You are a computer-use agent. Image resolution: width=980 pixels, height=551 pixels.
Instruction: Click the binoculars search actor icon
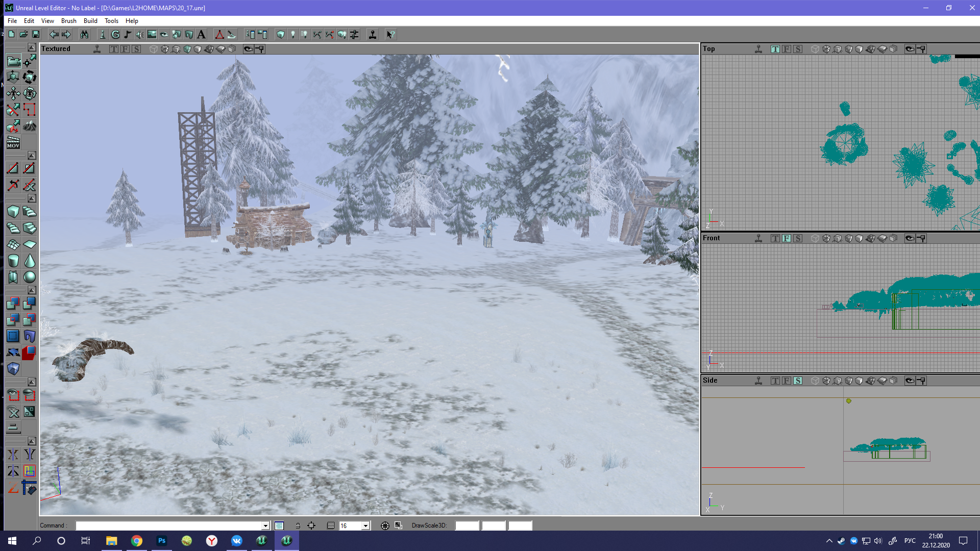pyautogui.click(x=84, y=35)
